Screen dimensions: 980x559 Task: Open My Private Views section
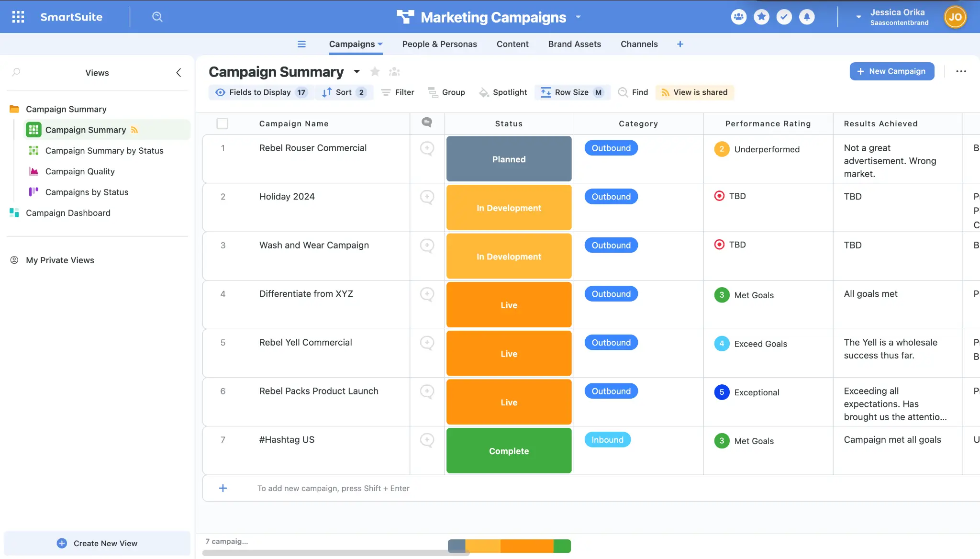[x=60, y=260]
